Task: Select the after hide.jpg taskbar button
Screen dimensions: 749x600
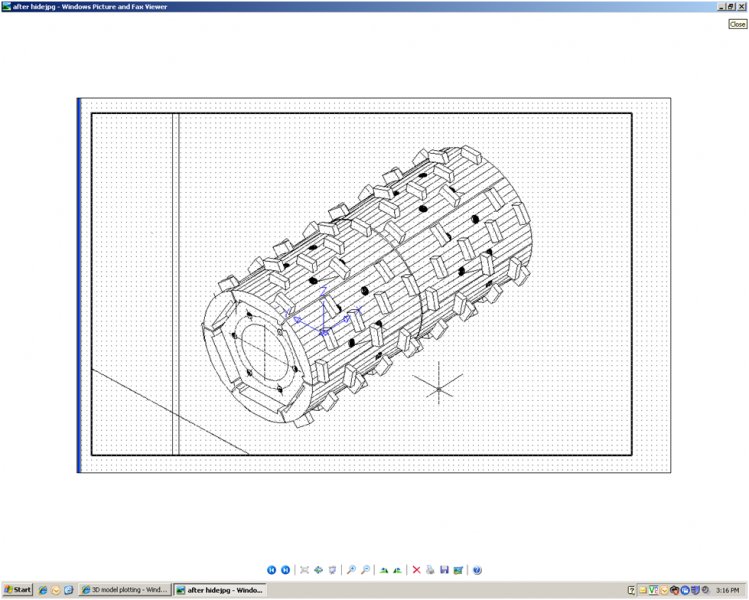Action: 220,590
